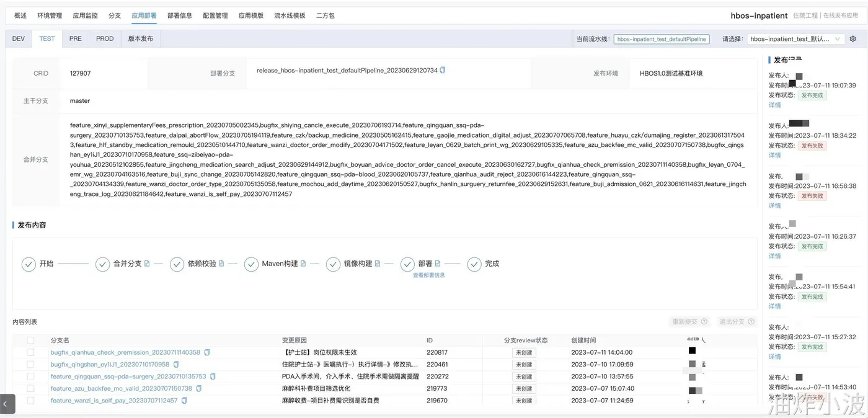Click the 查看部署信息 link

(429, 275)
